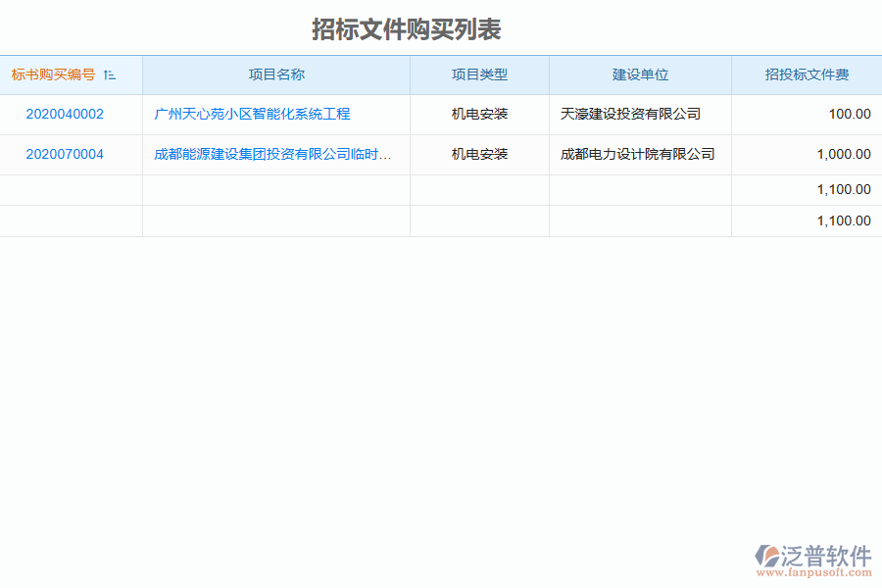Image resolution: width=882 pixels, height=588 pixels.
Task: Sort table by 标书购买编号 using sort icon
Action: [111, 73]
